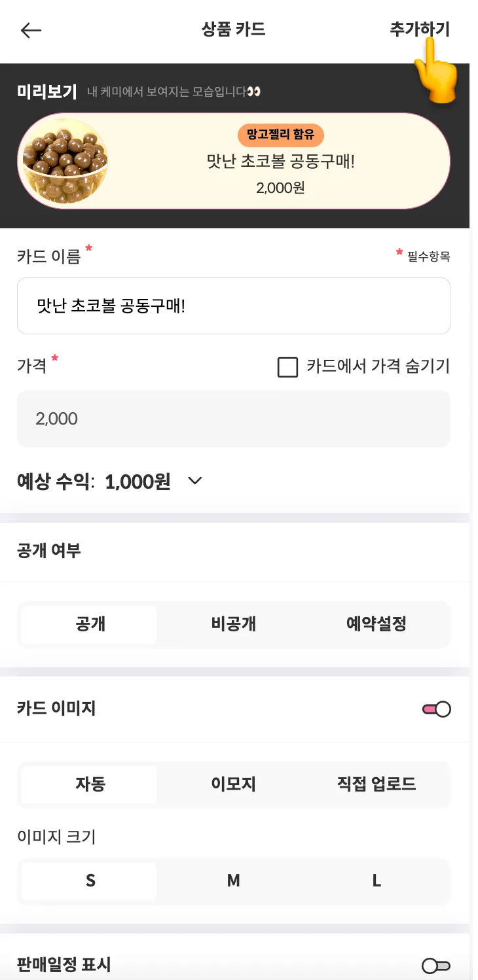
Task: Click the 카드 이름 input field
Action: click(x=233, y=306)
